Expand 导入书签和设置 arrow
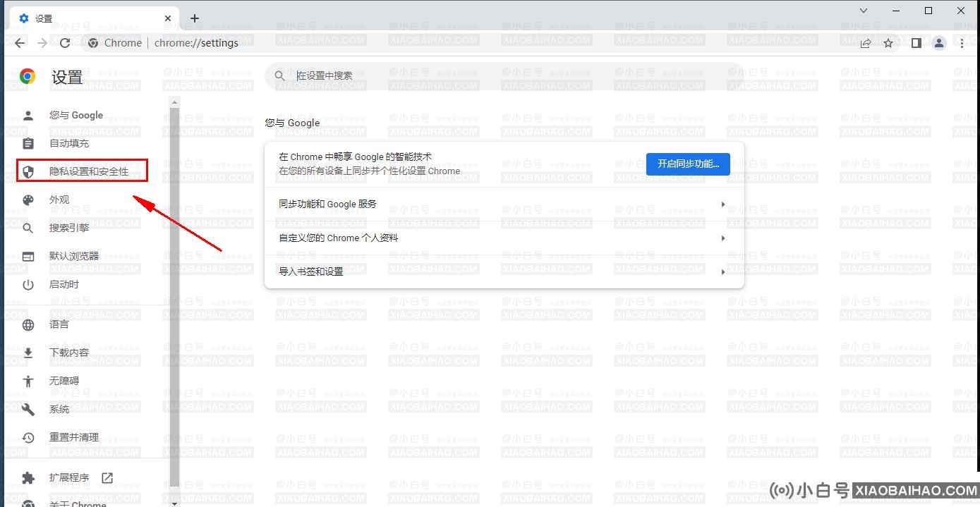 tap(723, 272)
